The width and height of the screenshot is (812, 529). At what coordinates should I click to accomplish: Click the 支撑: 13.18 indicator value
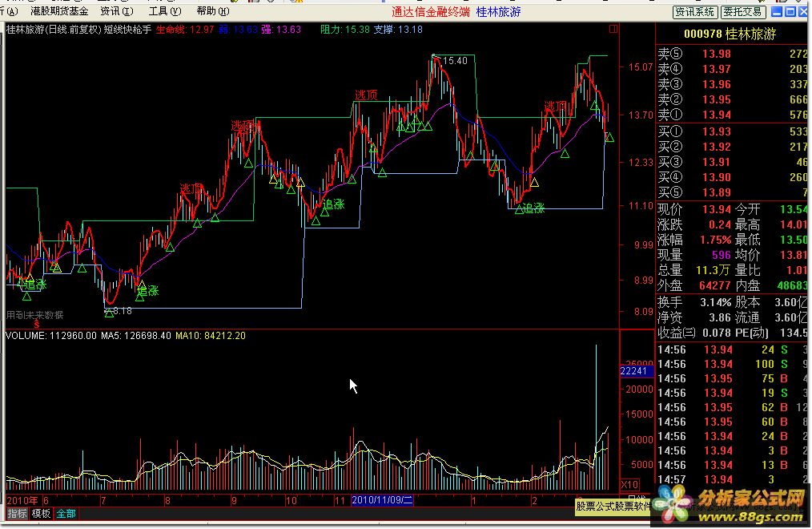[398, 30]
